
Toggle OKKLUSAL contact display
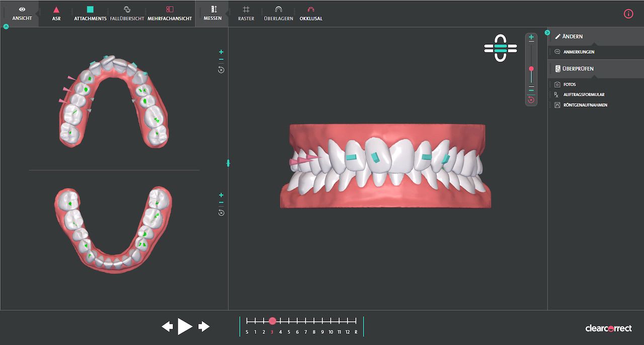(311, 14)
